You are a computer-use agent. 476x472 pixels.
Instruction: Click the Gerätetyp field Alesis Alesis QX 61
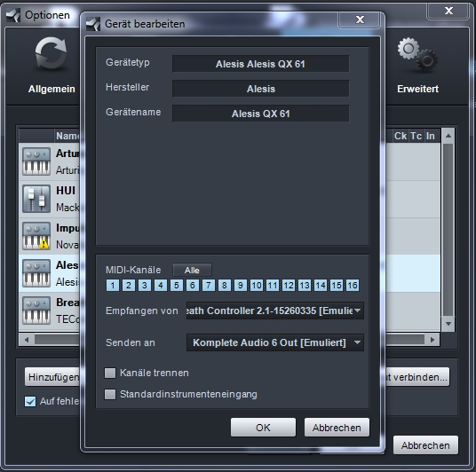click(261, 64)
